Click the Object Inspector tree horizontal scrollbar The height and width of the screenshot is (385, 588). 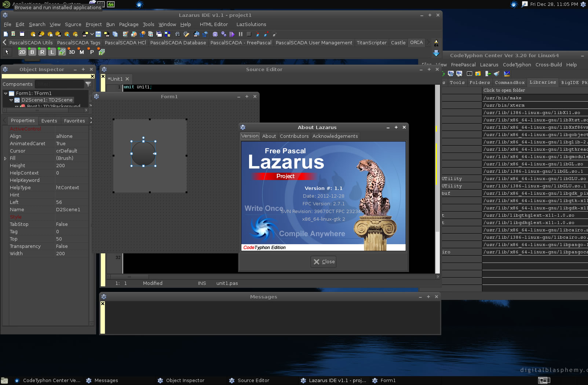click(45, 110)
